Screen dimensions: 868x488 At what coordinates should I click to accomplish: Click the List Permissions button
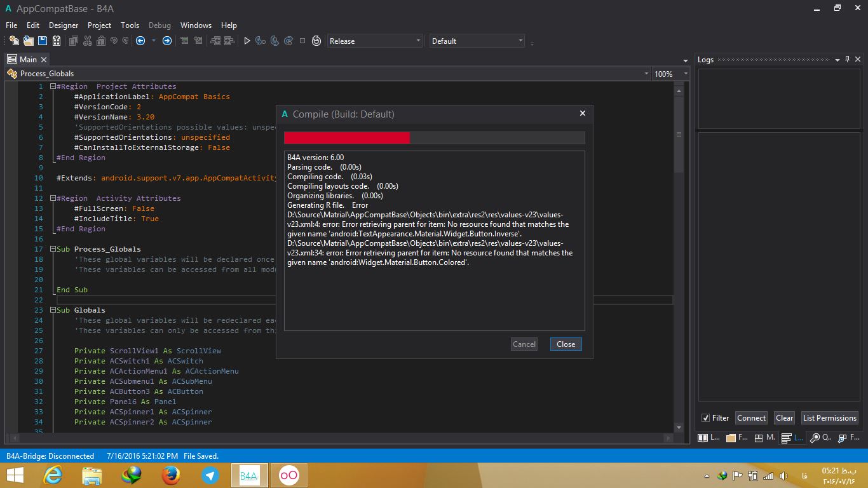tap(829, 418)
